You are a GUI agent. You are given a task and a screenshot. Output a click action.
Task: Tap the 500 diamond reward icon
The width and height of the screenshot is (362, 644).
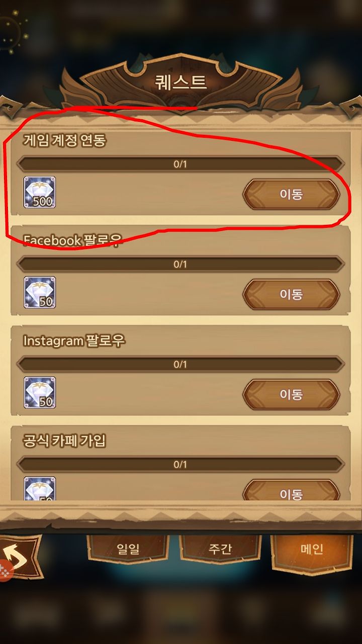tap(40, 192)
